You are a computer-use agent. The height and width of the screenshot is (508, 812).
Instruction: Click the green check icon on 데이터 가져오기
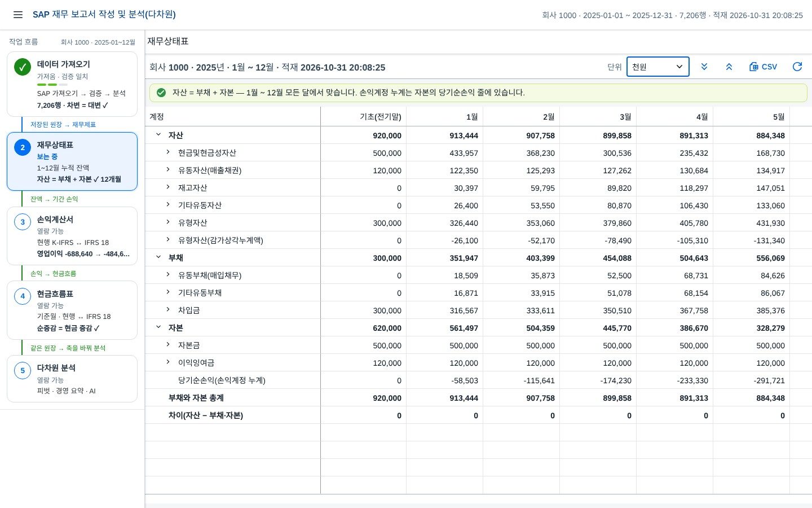(23, 67)
